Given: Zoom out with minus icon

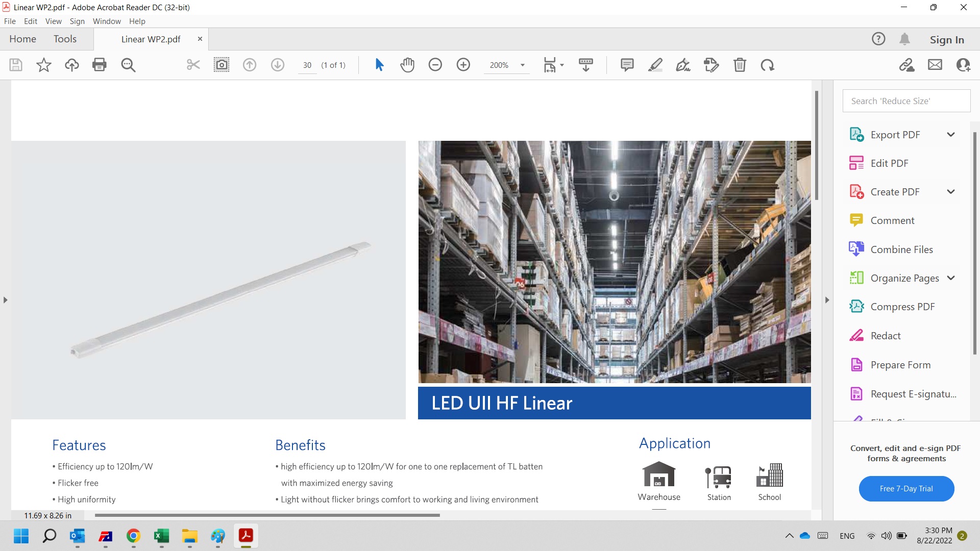Looking at the screenshot, I should pyautogui.click(x=435, y=65).
